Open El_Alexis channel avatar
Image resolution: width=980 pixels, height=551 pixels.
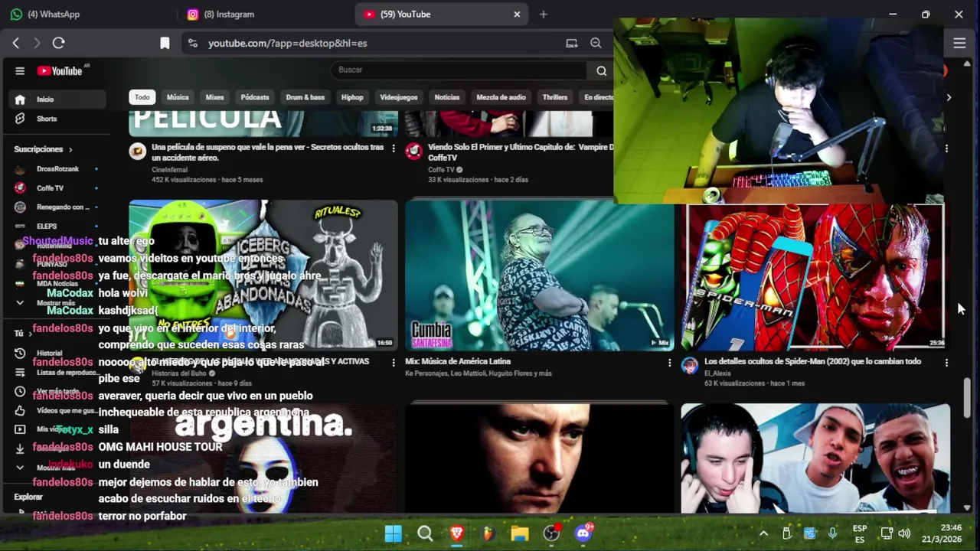pos(690,365)
